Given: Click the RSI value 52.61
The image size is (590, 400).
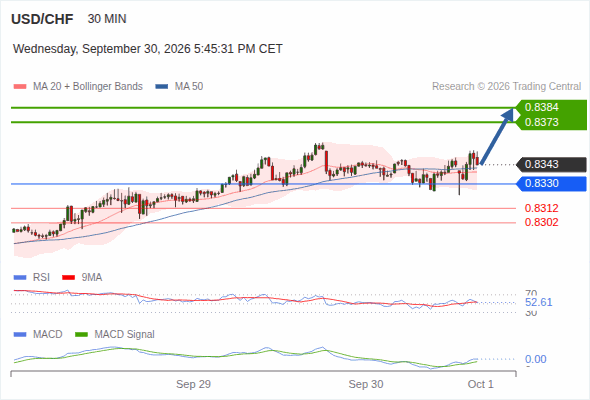Looking at the screenshot, I should click(x=538, y=302).
